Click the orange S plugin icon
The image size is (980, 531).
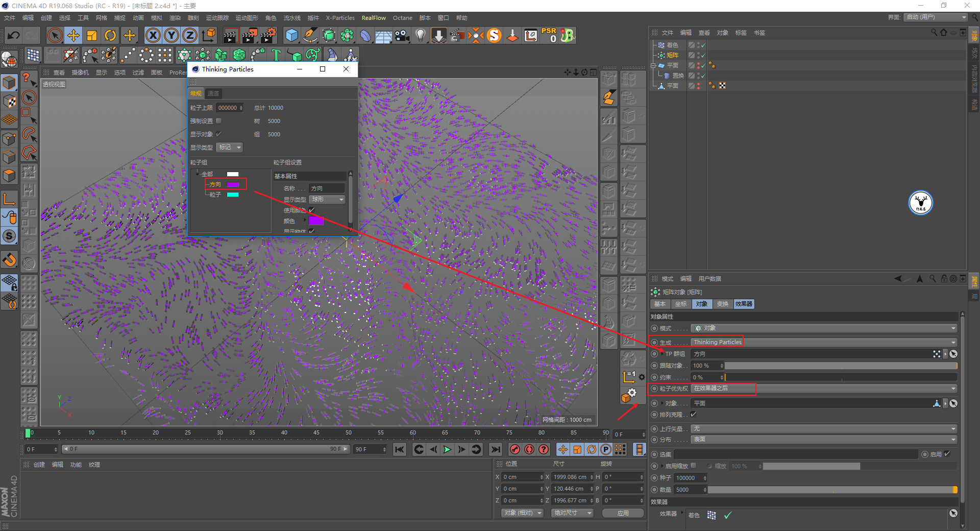point(494,35)
